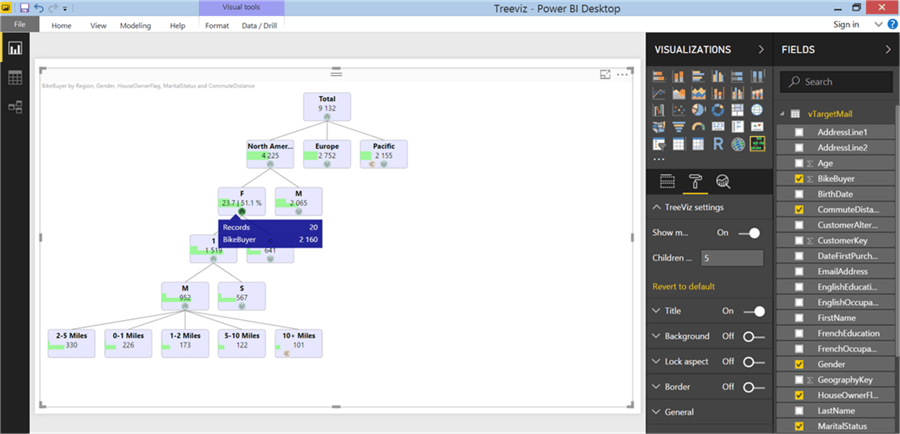Click Focus mode icon on visual

(x=605, y=75)
